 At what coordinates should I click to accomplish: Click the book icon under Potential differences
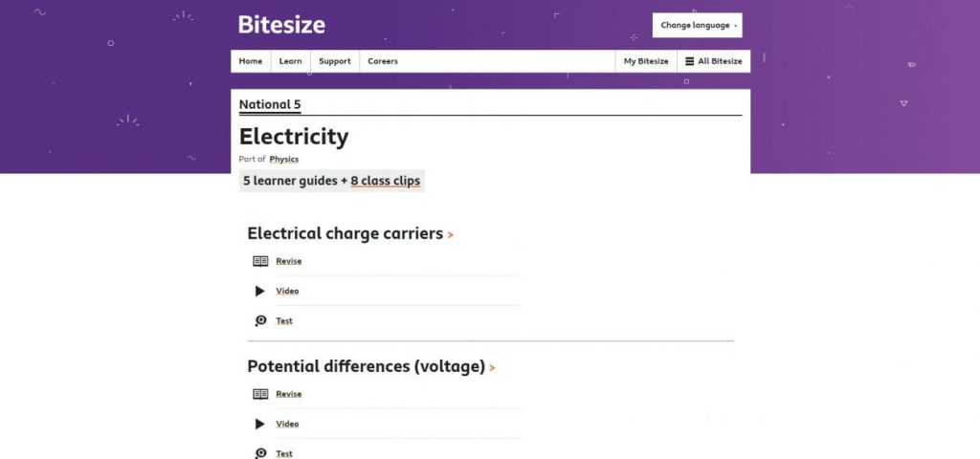[x=260, y=394]
